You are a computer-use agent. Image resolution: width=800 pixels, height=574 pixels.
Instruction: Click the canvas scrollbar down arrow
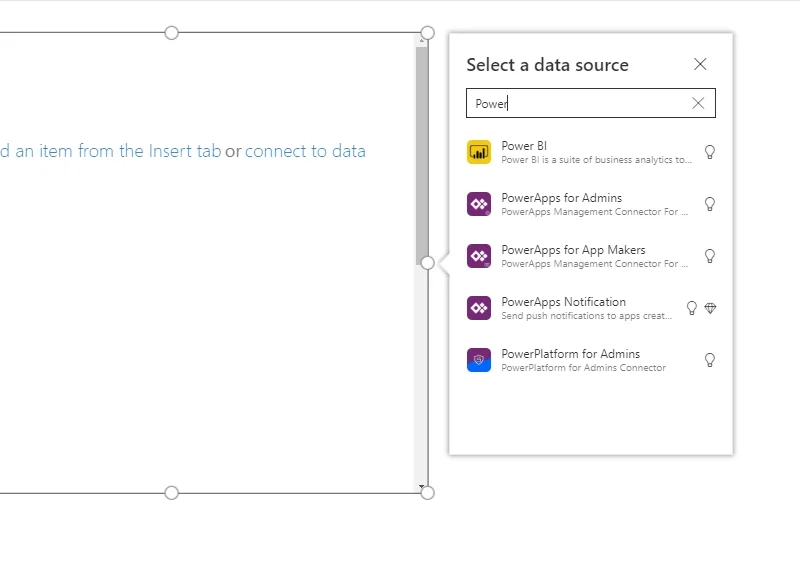[x=421, y=487]
